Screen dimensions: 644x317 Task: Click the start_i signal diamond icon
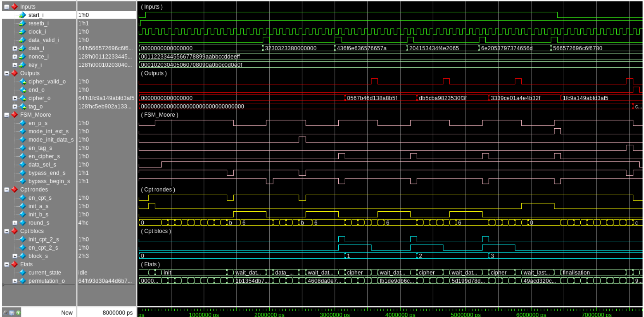[23, 15]
